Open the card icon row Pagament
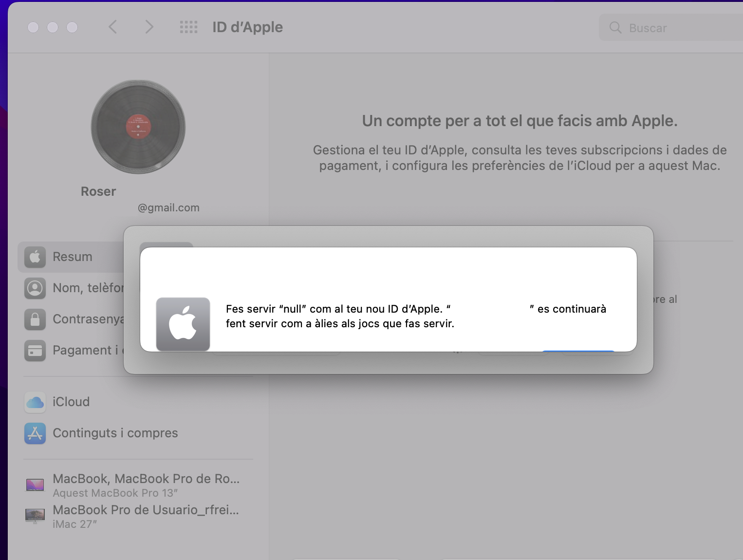 (x=74, y=350)
